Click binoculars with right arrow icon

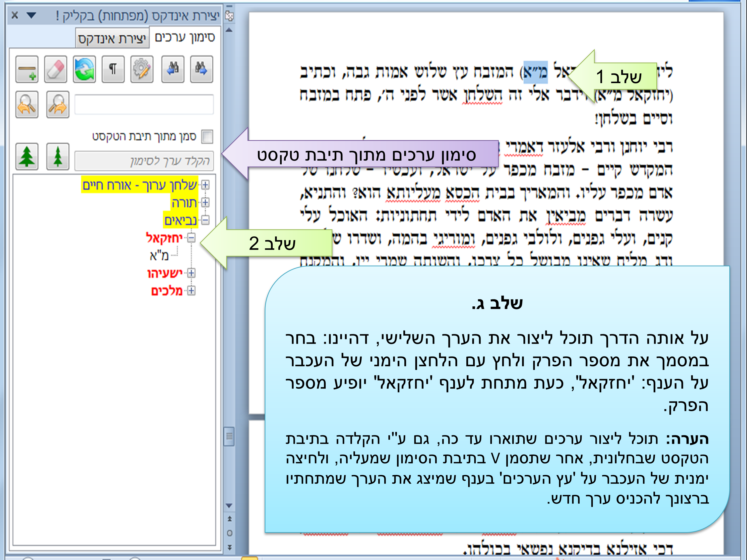201,69
